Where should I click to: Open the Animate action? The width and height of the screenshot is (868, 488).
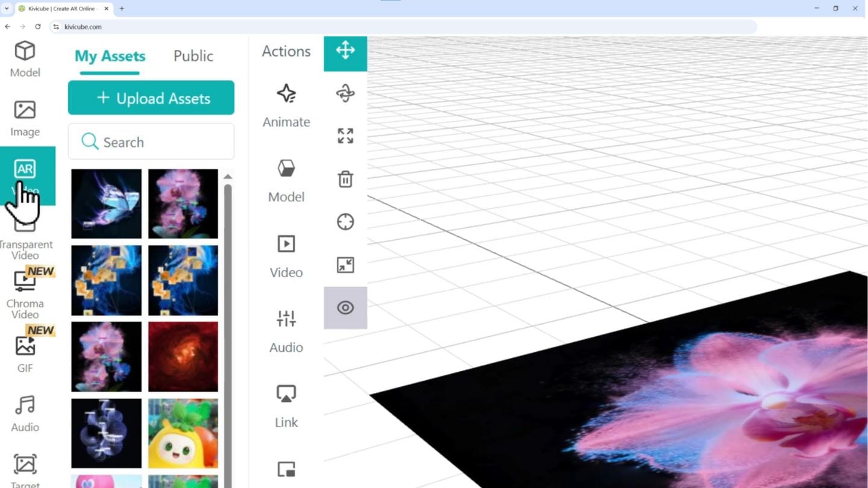pos(286,105)
